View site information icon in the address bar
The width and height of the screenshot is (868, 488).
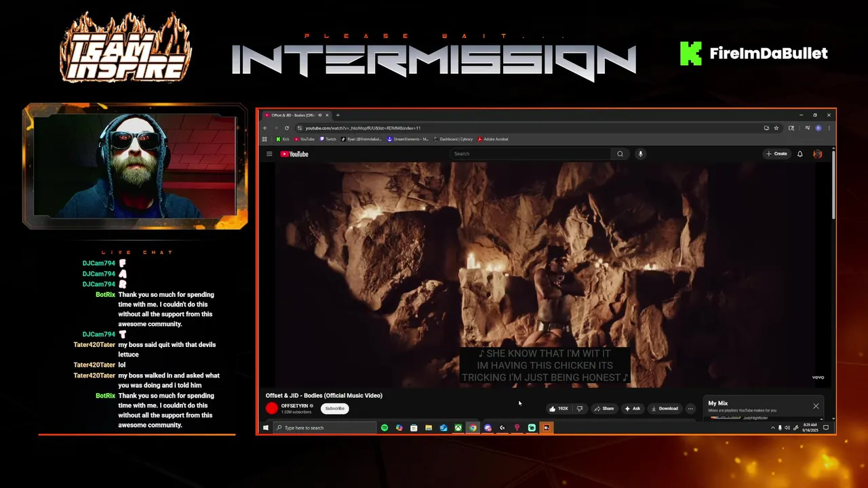[299, 128]
